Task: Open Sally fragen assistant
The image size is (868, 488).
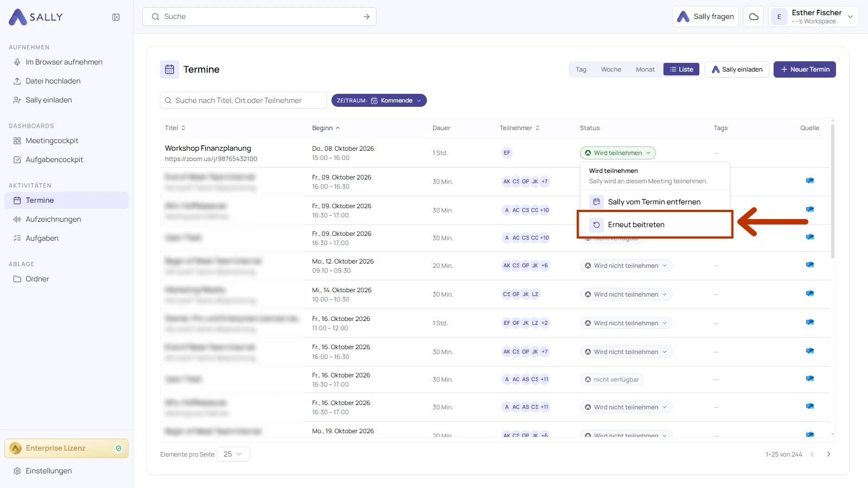Action: coord(705,17)
